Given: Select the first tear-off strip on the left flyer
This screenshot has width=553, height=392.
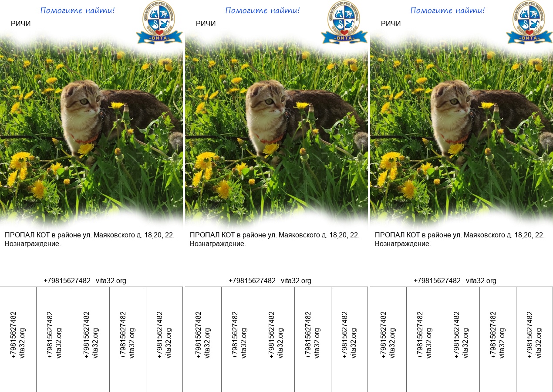Looking at the screenshot, I should coord(18,335).
